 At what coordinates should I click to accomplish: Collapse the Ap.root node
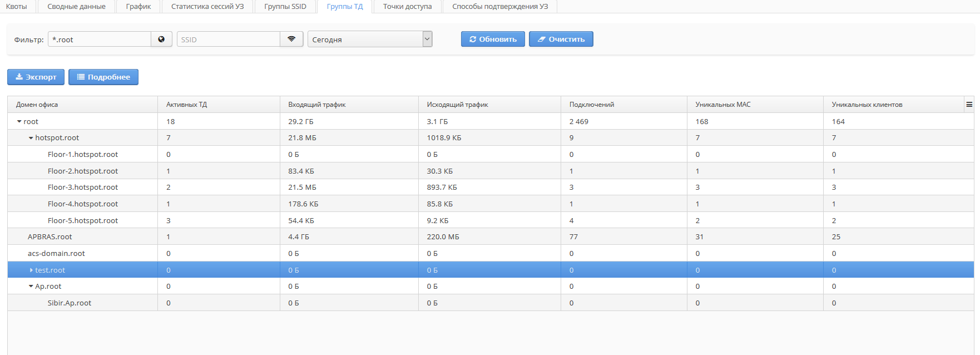pos(31,287)
